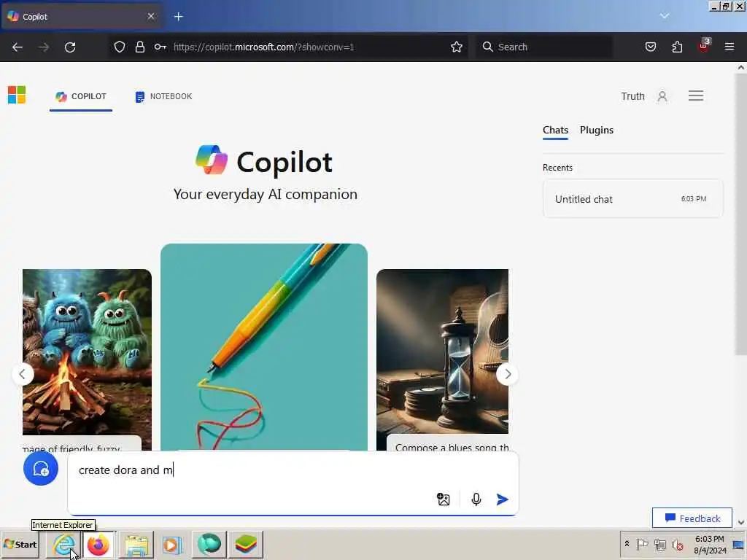Click the browser Search box
Screen dimensions: 747x560
544,47
